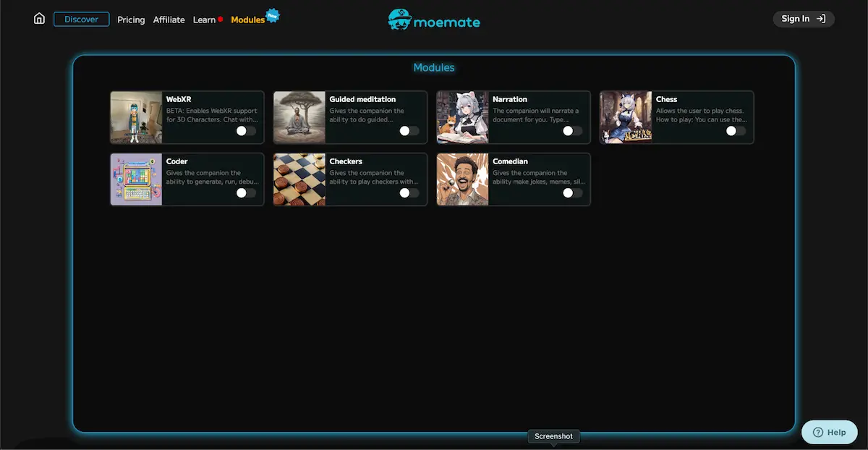Click the home icon in the navigation bar
Viewport: 868px width, 450px height.
pos(38,18)
